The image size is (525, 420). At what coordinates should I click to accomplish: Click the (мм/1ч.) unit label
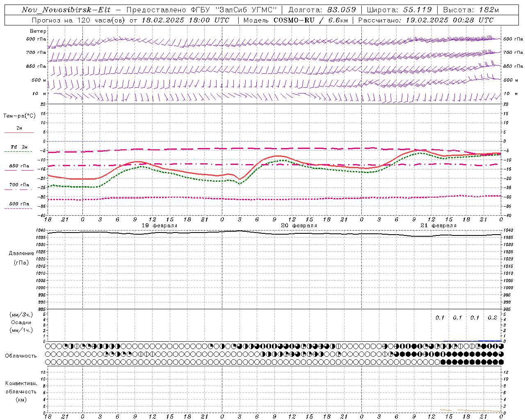21,330
